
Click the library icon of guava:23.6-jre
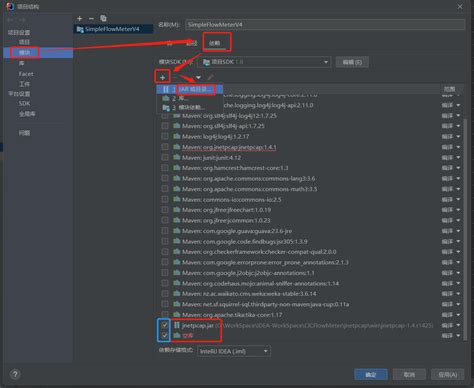177,231
